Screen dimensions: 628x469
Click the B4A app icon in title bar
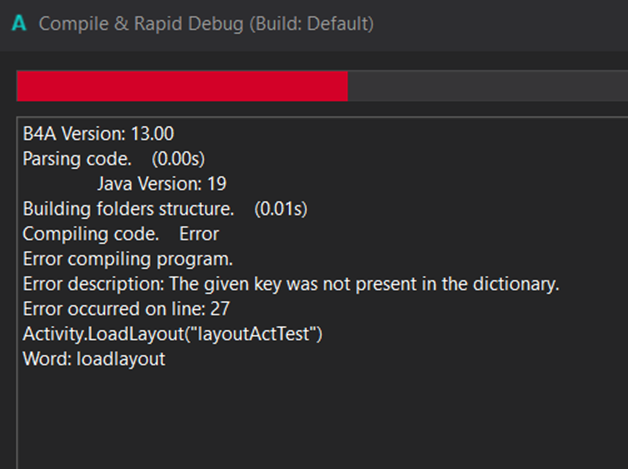click(17, 23)
